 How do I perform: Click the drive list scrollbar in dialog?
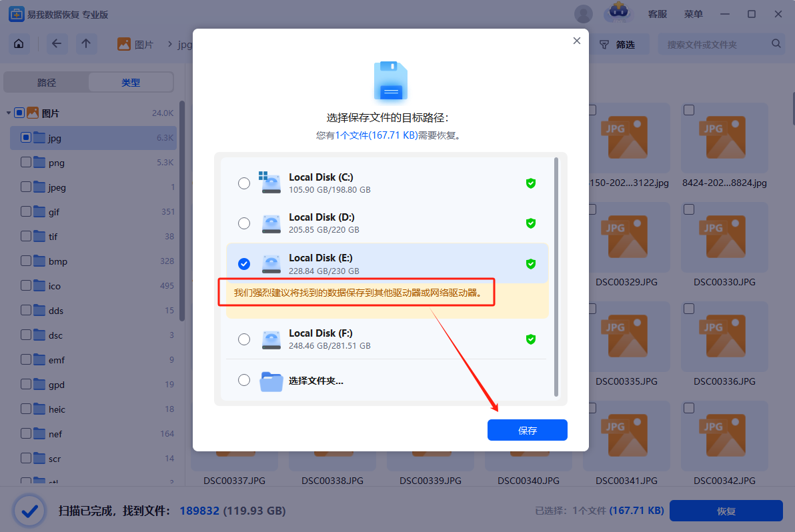556,277
